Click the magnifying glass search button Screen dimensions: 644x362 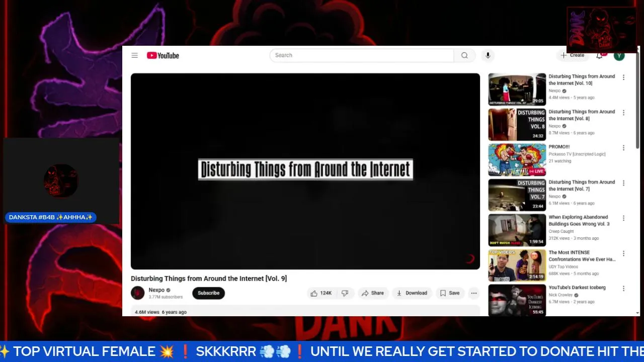[464, 55]
